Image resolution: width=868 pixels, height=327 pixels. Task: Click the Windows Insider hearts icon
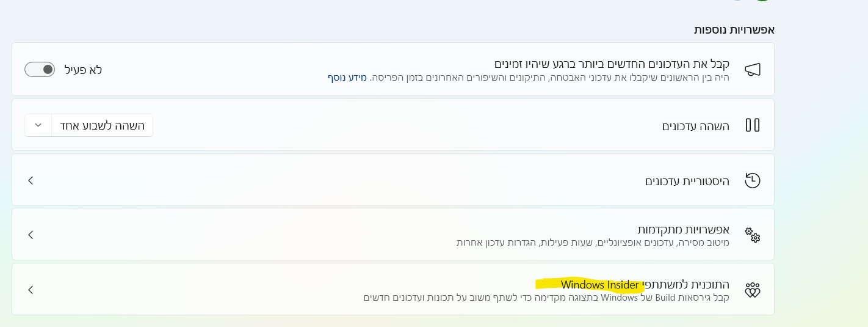[x=753, y=290]
